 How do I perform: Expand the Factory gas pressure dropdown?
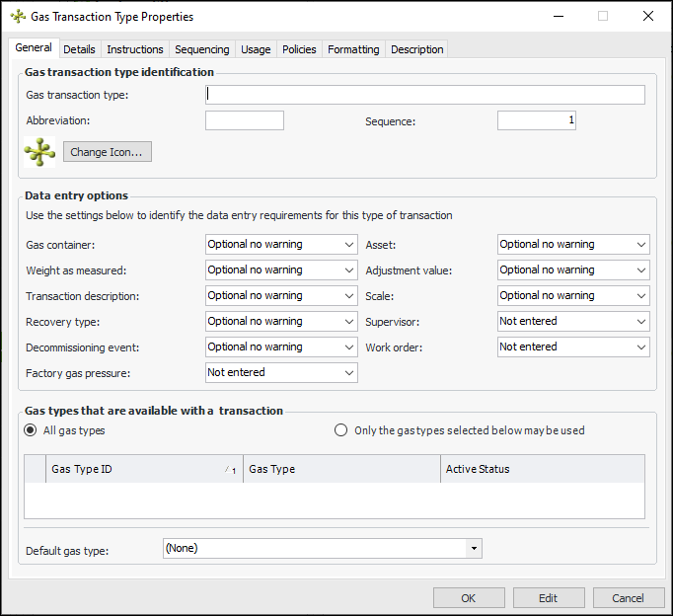pos(281,372)
